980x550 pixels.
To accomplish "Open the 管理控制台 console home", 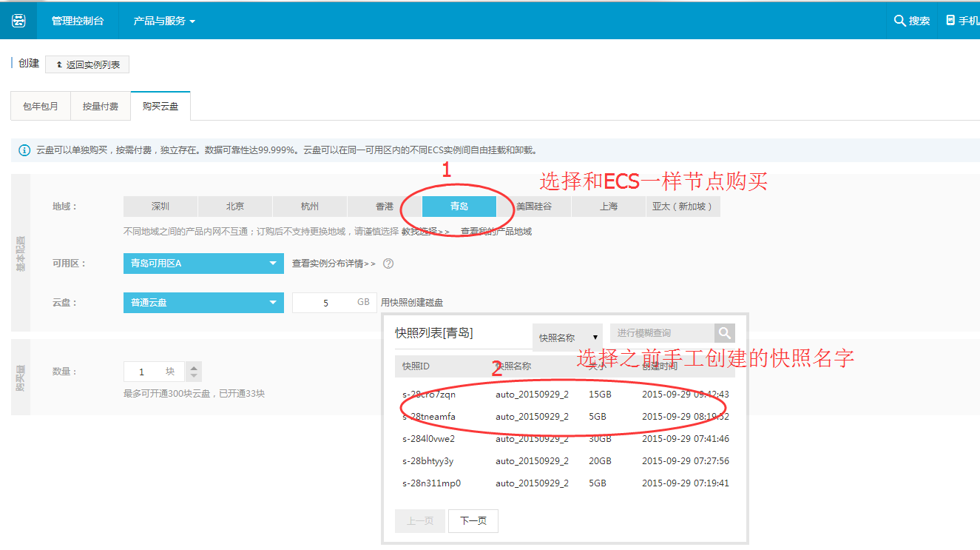I will click(x=78, y=21).
